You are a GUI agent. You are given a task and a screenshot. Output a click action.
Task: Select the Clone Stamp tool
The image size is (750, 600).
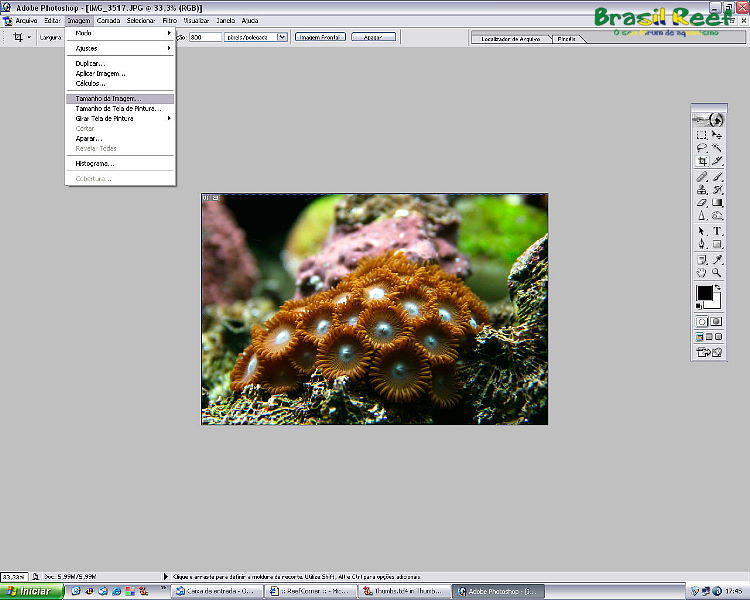point(702,189)
